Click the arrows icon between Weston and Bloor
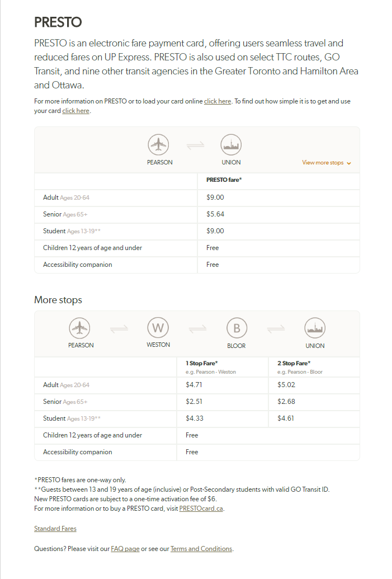Viewport: 392px width, 579px height. (197, 329)
